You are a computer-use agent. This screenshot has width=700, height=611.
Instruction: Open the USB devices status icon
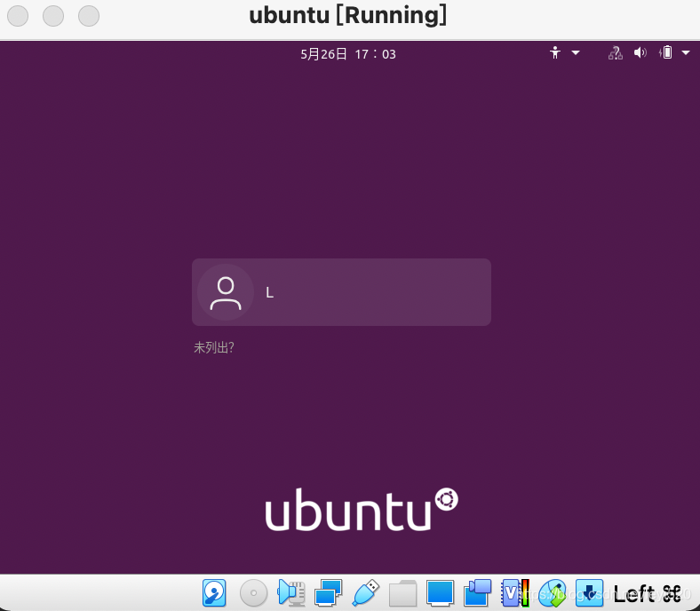(x=366, y=592)
